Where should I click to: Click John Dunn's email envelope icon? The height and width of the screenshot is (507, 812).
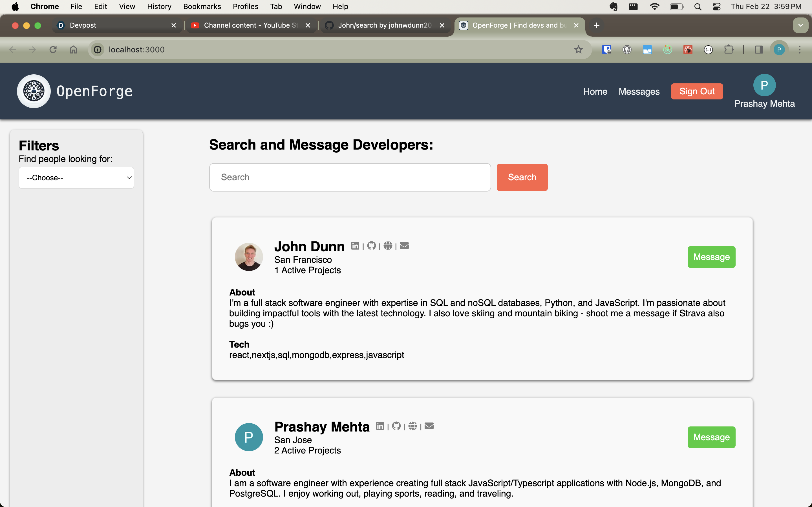click(x=404, y=246)
